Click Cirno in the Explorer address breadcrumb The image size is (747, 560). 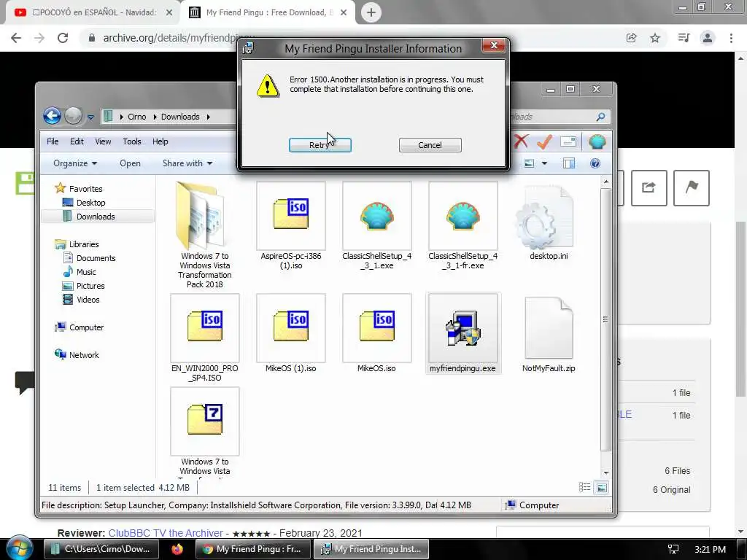tap(136, 117)
